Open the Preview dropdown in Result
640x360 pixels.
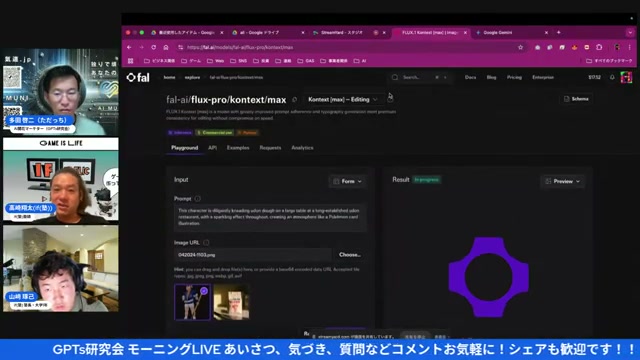point(562,181)
